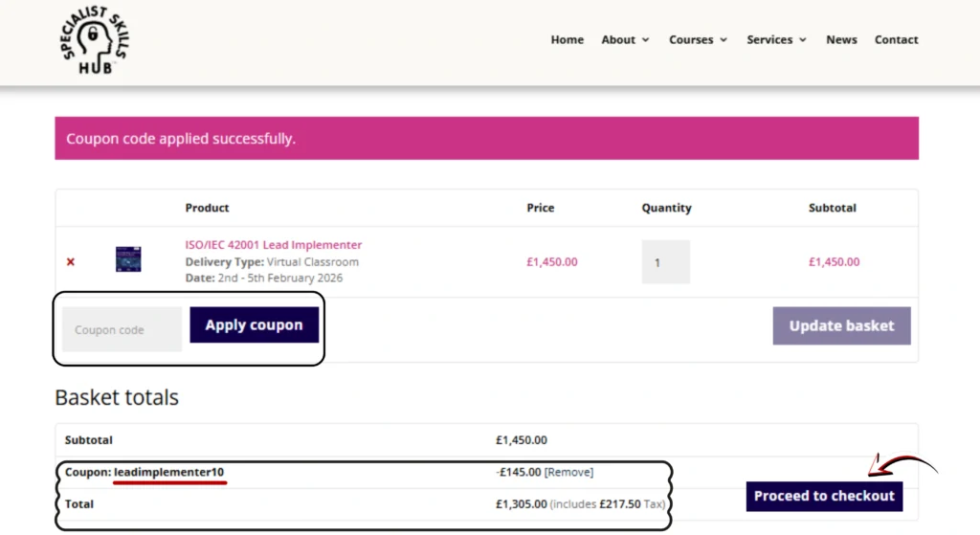980x535 pixels.
Task: Click the pink coupon success banner
Action: (x=486, y=139)
